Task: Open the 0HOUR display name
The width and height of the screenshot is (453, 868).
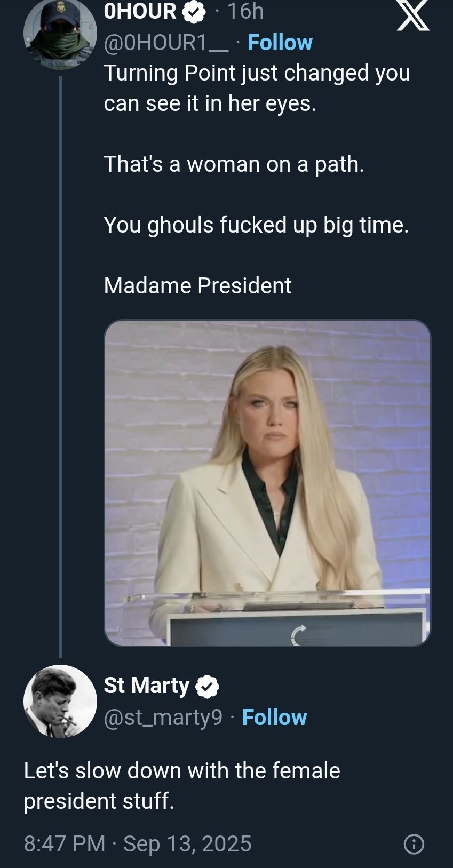Action: pos(140,11)
